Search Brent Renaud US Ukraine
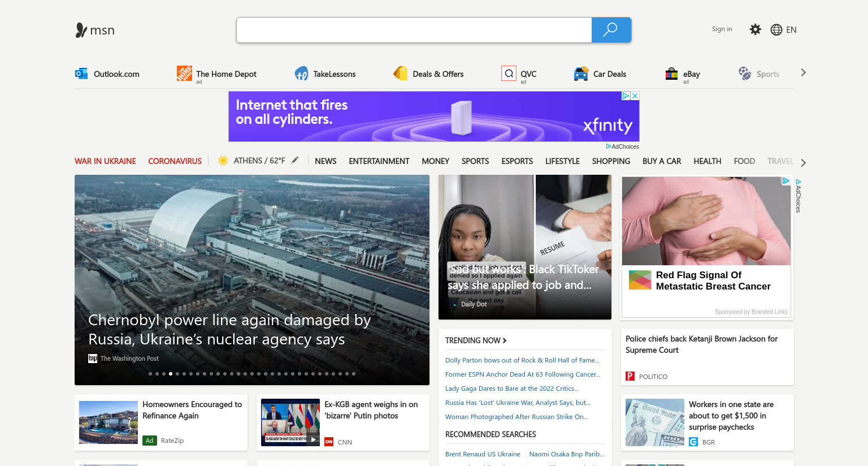This screenshot has height=466, width=868. coord(483,454)
